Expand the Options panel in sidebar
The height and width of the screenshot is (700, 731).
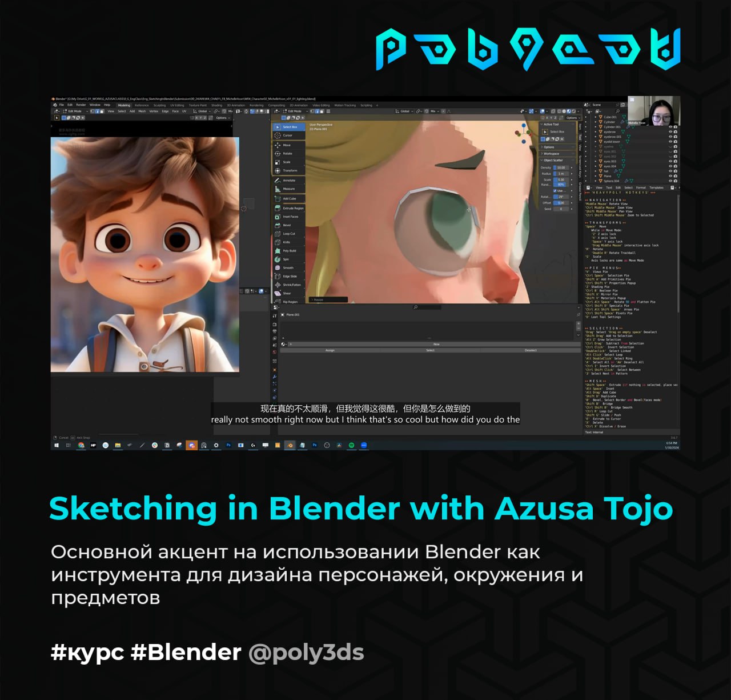557,147
